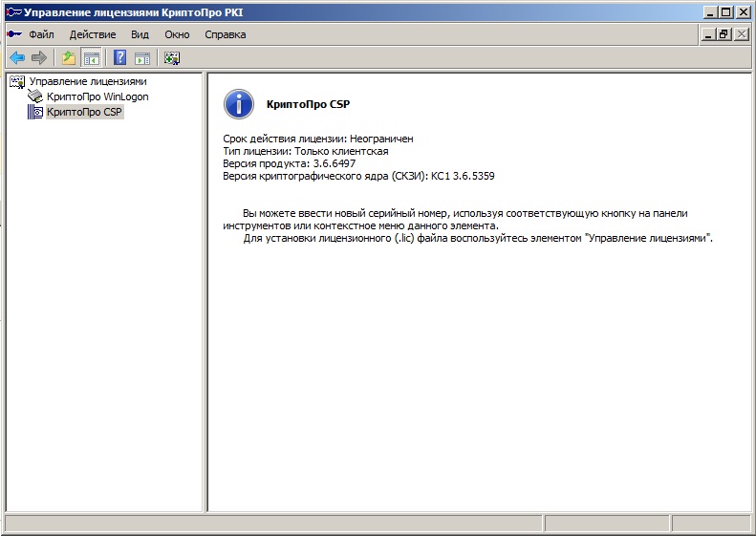Click Тип лицензии: Только клиентская line
Image resolution: width=756 pixels, height=536 pixels.
[x=306, y=151]
